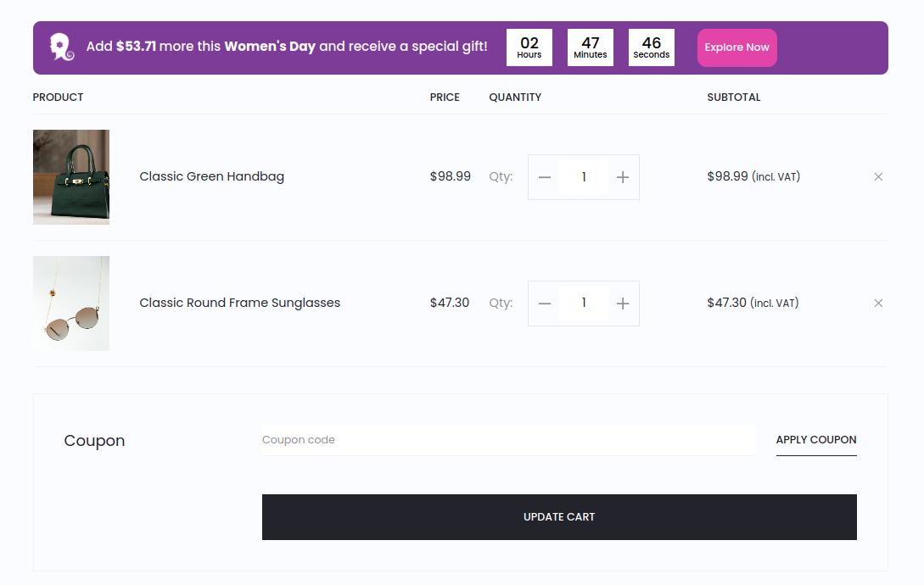Open the green handbag product thumbnail
924x585 pixels.
(x=71, y=177)
